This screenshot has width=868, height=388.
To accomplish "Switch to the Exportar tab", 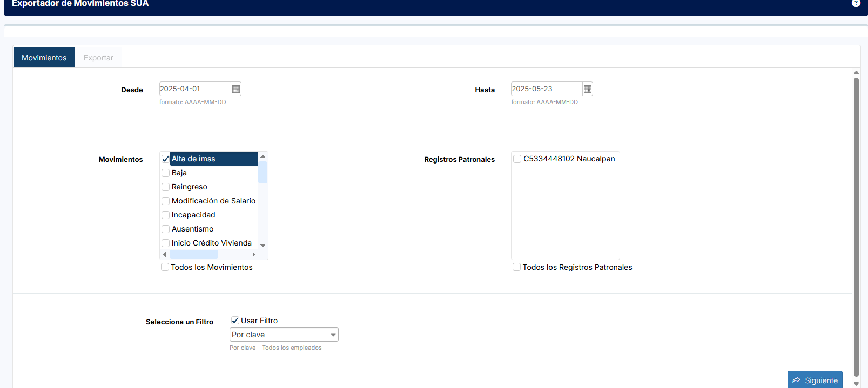I will (98, 58).
